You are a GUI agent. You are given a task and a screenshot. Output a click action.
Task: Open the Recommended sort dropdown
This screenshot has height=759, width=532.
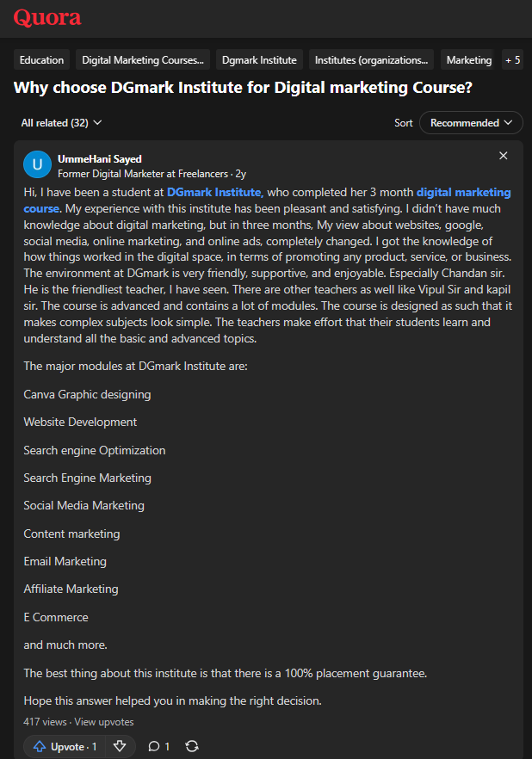471,123
